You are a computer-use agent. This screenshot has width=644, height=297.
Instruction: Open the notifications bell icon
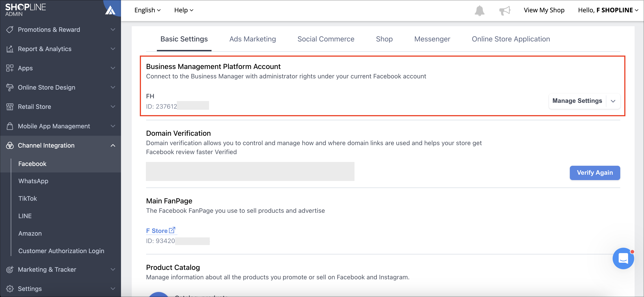479,11
